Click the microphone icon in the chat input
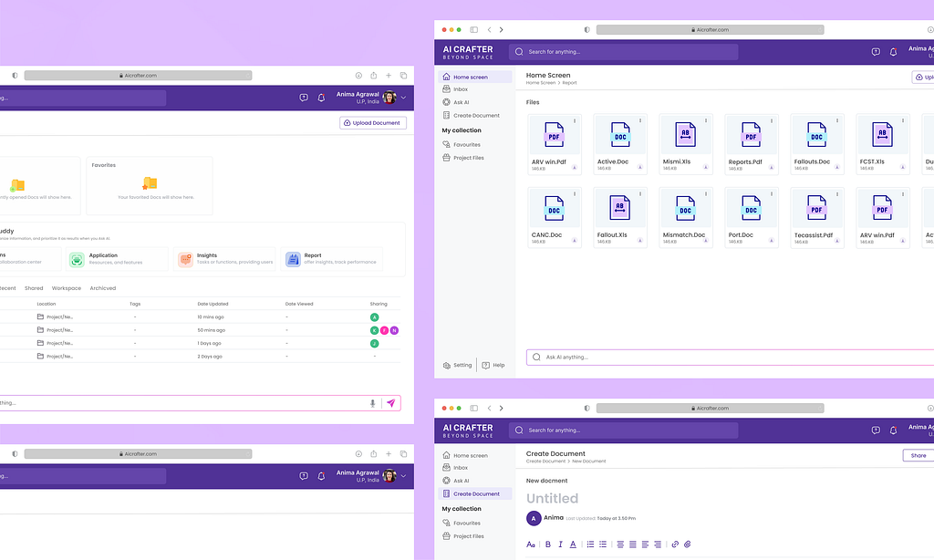934x560 pixels. pyautogui.click(x=373, y=402)
